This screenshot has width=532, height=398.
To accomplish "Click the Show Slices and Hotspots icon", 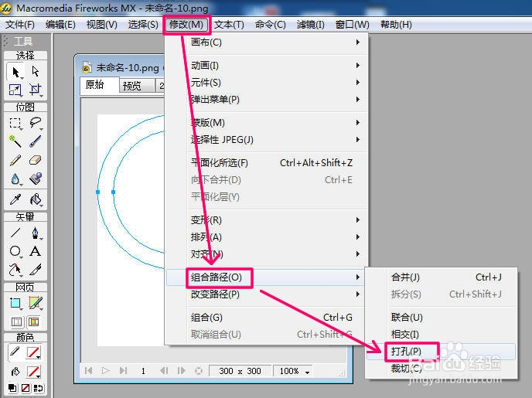I will tap(34, 321).
